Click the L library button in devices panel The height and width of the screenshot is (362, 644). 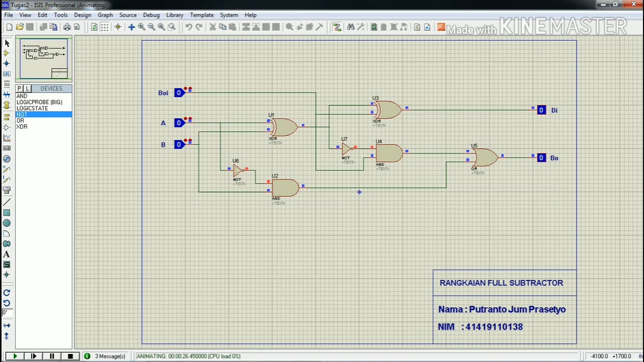27,88
